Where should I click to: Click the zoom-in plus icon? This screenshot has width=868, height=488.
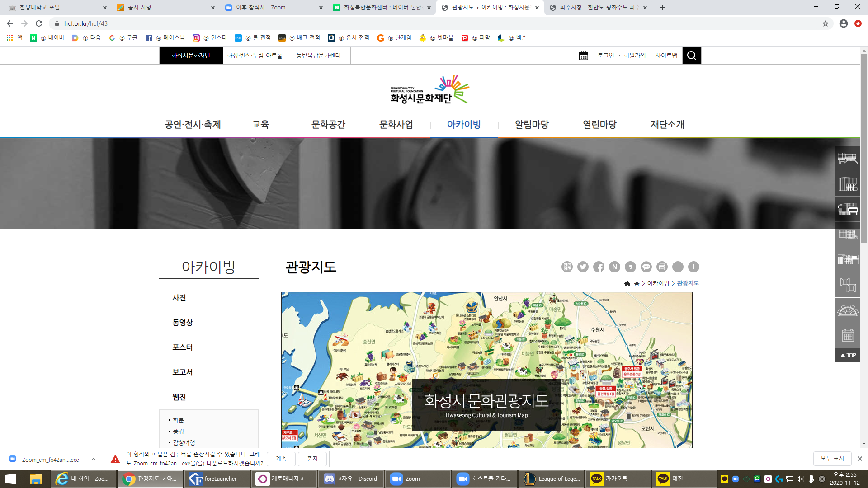pyautogui.click(x=693, y=267)
